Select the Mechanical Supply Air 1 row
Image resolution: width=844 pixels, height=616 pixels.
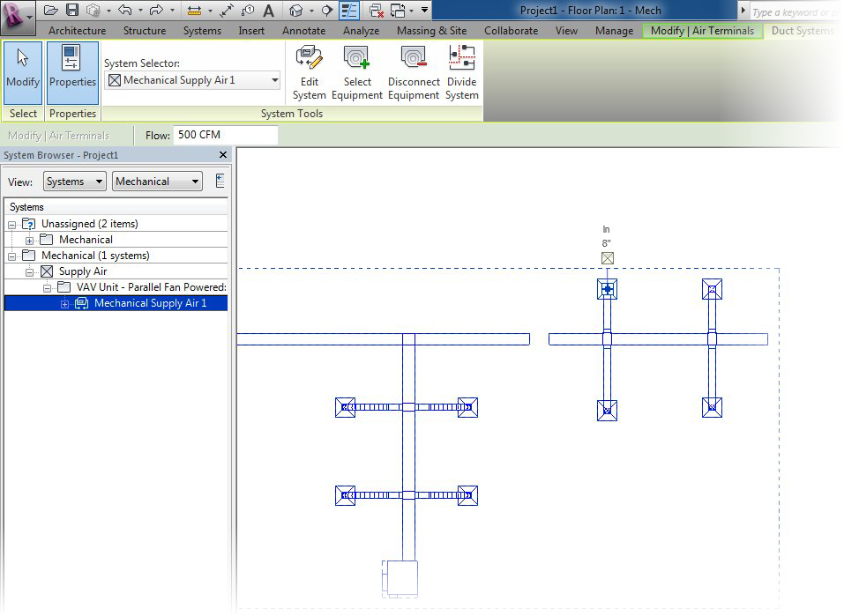click(116, 303)
